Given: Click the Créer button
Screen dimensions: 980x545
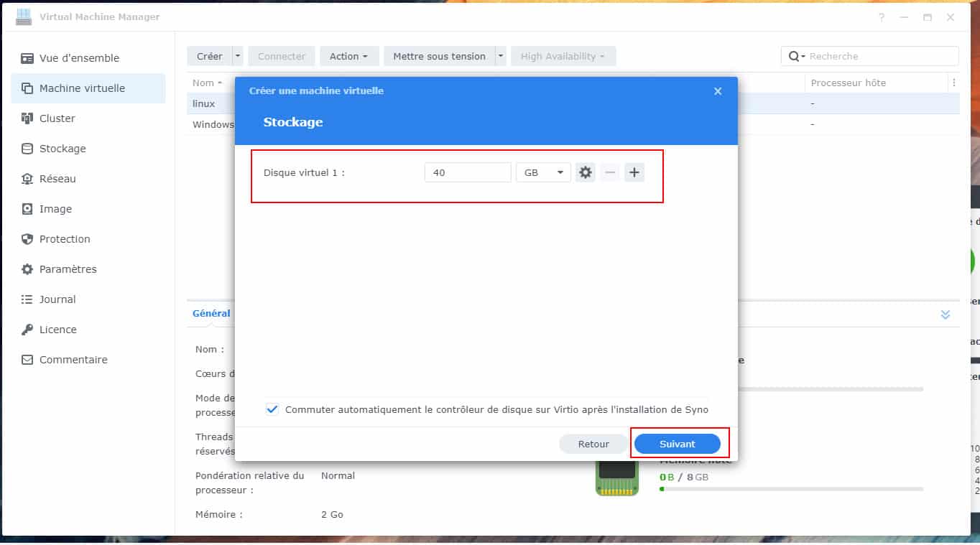Looking at the screenshot, I should point(209,56).
